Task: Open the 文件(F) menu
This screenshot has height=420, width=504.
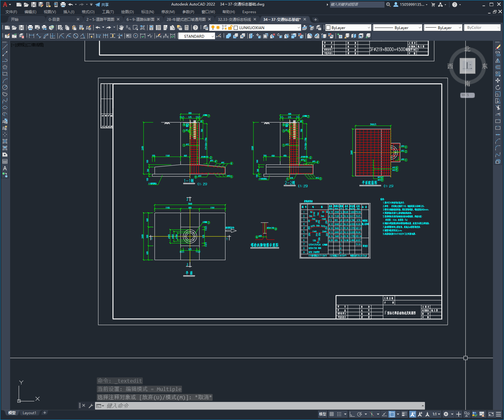Action: click(11, 12)
